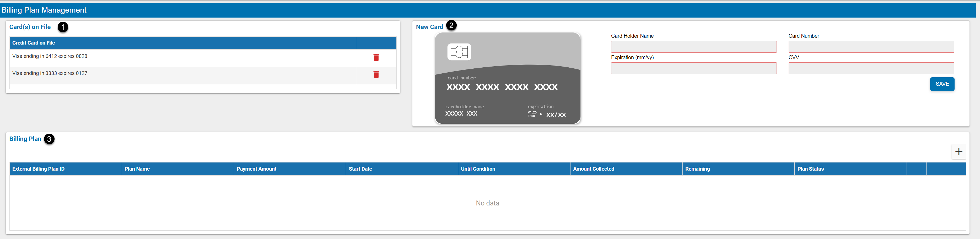Delete the Visa ending in 3333
Screen dimensions: 980x239
pos(376,75)
